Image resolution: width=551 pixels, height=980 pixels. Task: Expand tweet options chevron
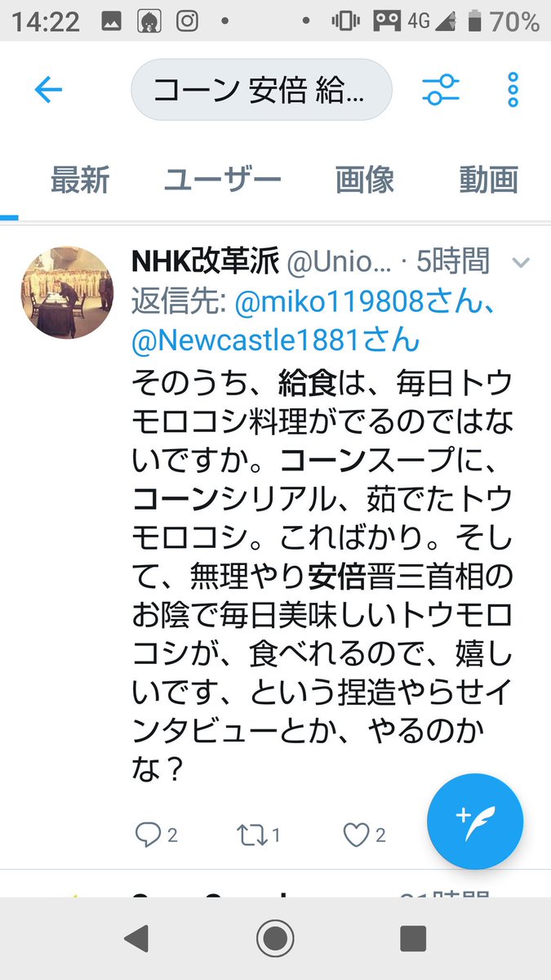click(520, 263)
